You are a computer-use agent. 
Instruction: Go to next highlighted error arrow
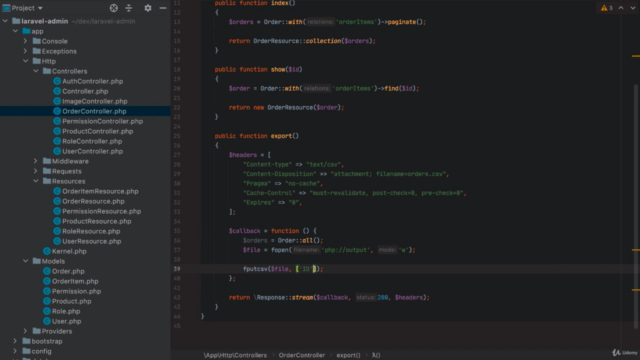[x=633, y=8]
